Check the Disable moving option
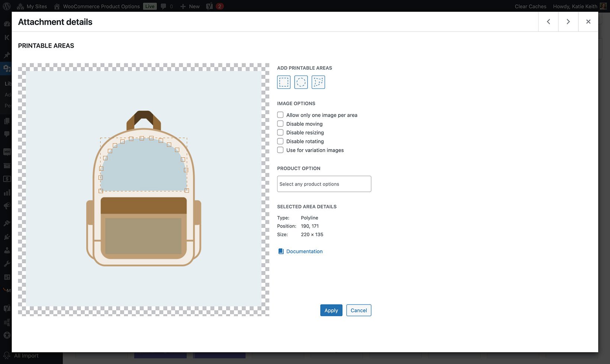The height and width of the screenshot is (364, 610). [x=280, y=123]
